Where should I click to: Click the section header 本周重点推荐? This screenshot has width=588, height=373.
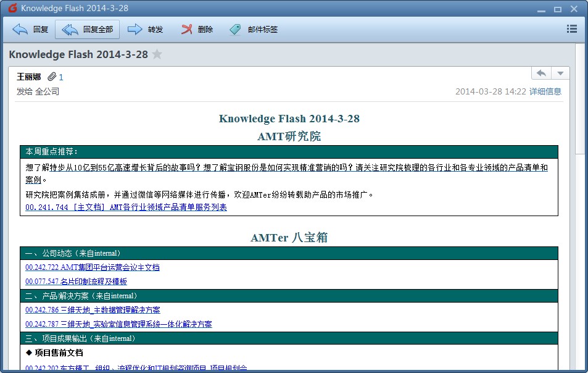tap(289, 151)
